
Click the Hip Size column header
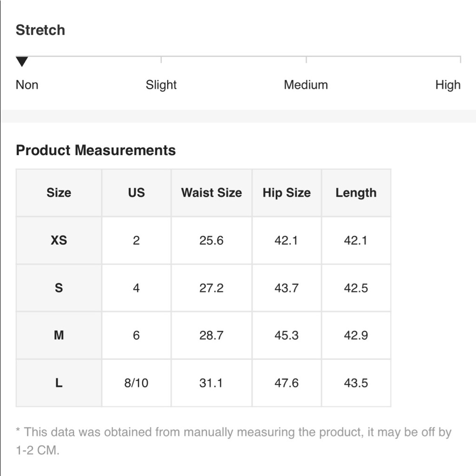287,193
